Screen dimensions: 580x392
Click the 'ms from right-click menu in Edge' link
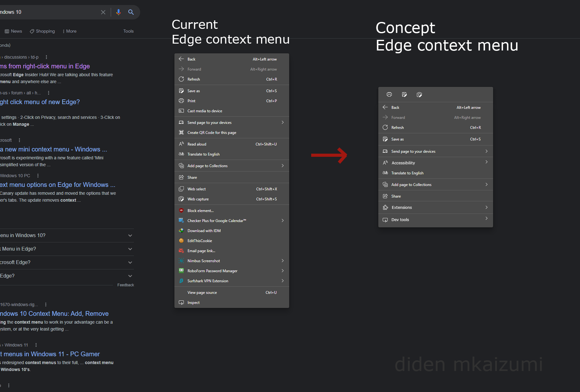tap(45, 66)
